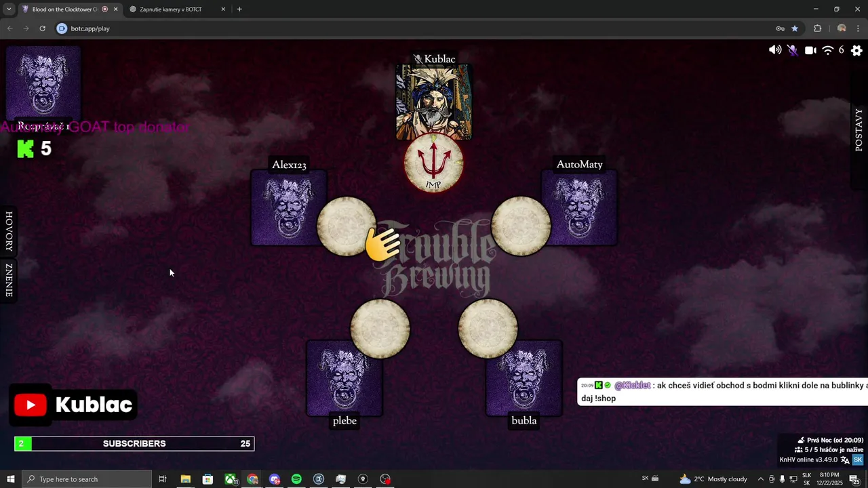Open Discord from the taskbar
Screen dimensions: 868x488
[274, 479]
